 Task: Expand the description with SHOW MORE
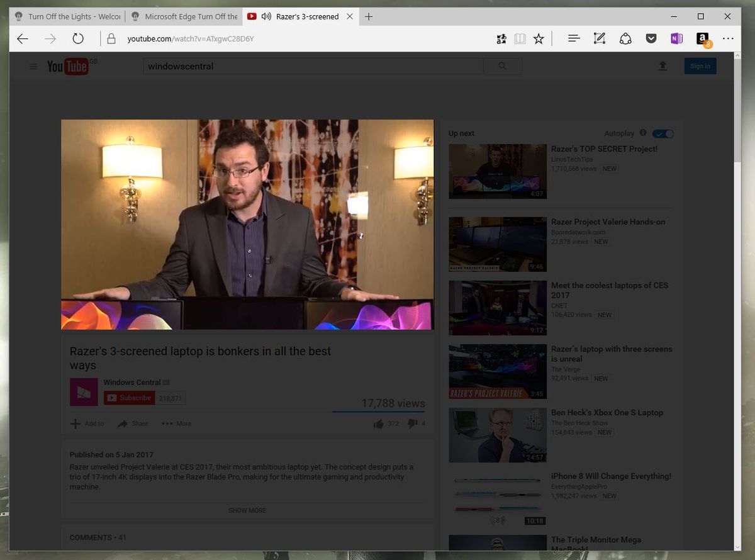247,510
